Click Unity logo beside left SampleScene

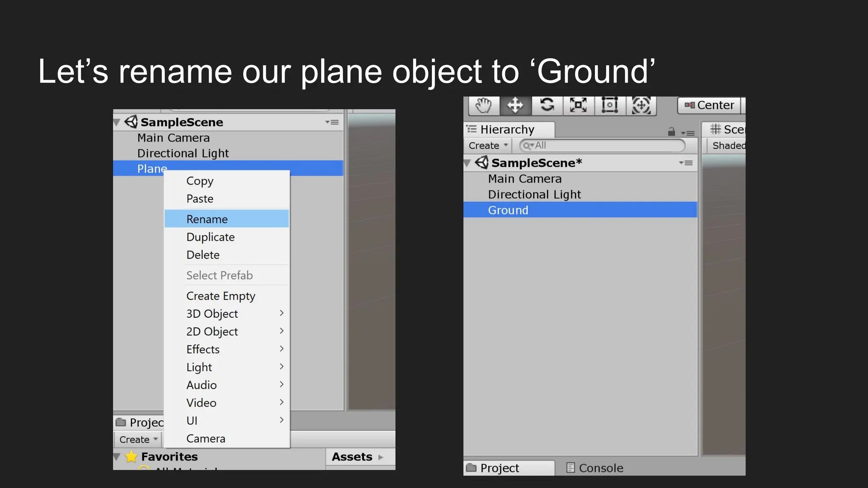coord(131,122)
